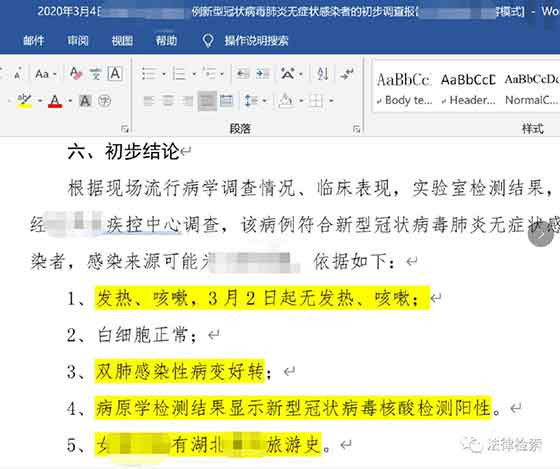Click the Change Case (Aa) button
The image size is (560, 469).
coord(42,74)
